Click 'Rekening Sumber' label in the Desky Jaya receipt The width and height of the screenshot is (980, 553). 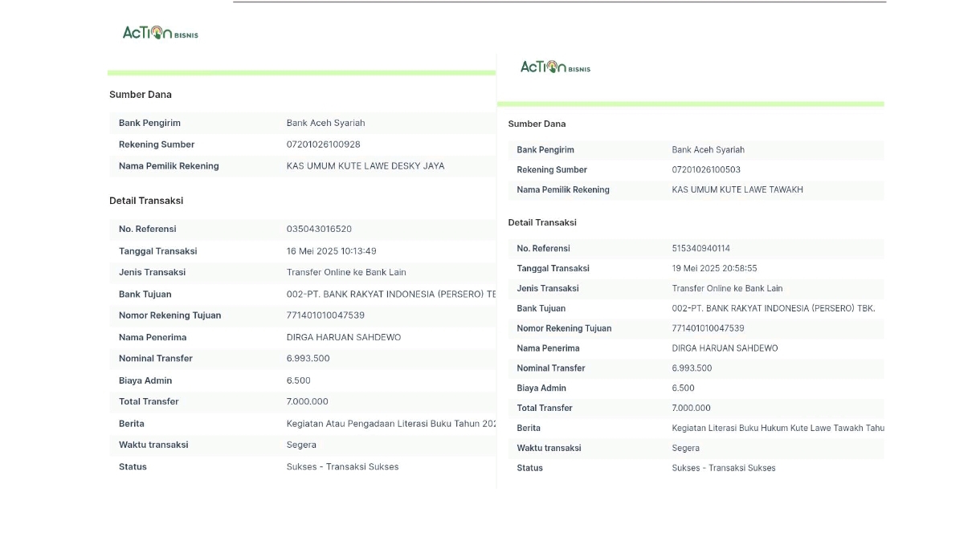(157, 145)
